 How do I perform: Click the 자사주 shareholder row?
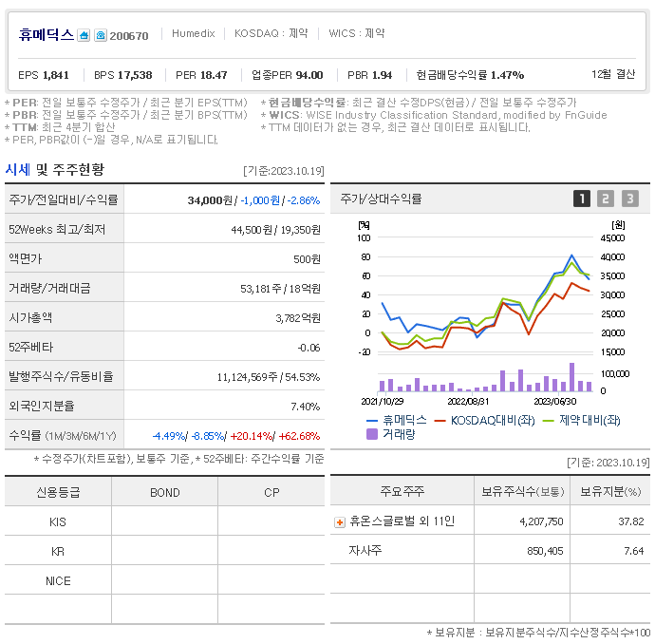(490, 551)
